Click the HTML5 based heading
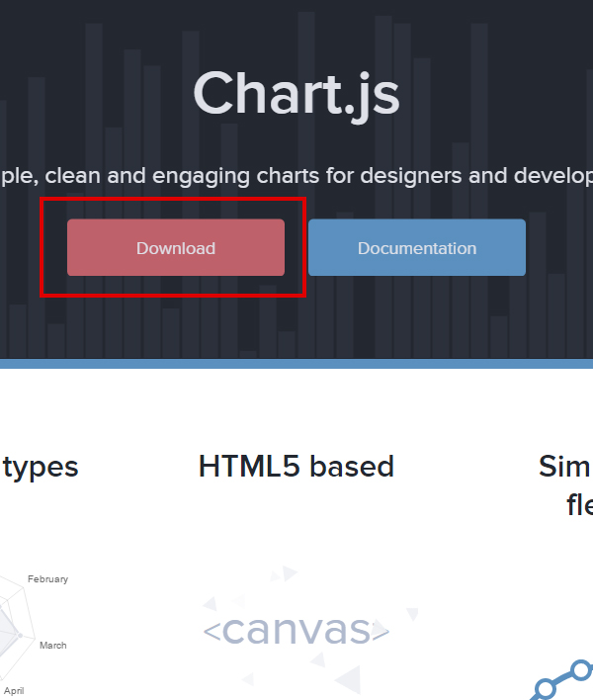The height and width of the screenshot is (700, 593). [x=296, y=466]
